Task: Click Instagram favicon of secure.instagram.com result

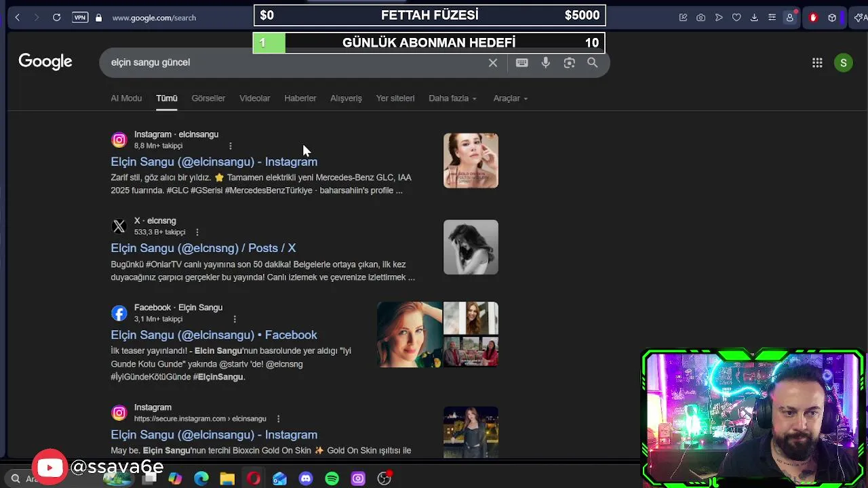Action: tap(119, 413)
